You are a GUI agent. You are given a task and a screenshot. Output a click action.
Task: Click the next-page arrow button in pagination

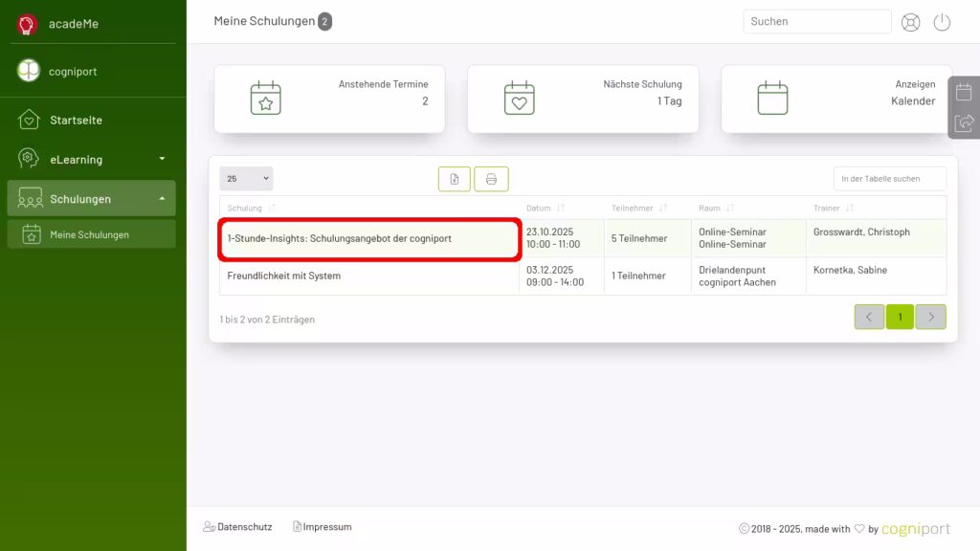930,317
